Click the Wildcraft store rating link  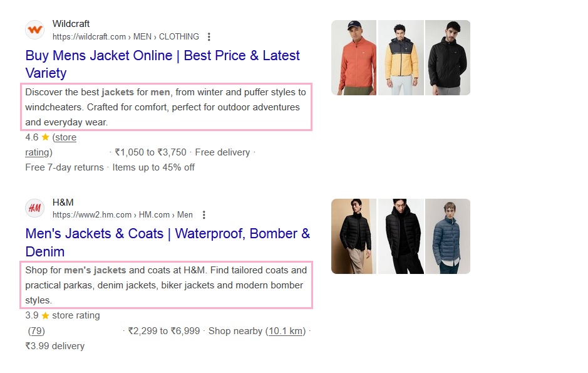click(x=51, y=145)
